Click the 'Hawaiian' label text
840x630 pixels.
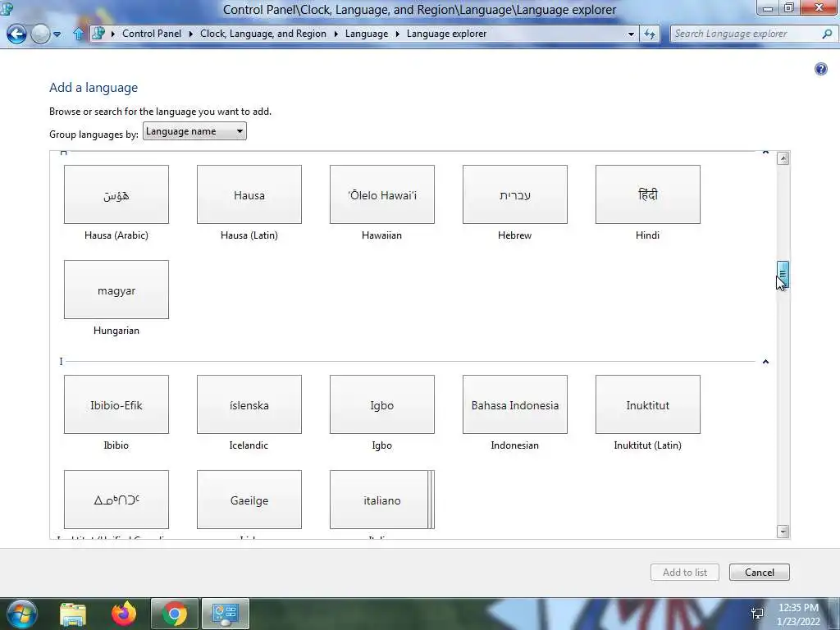[x=382, y=235]
